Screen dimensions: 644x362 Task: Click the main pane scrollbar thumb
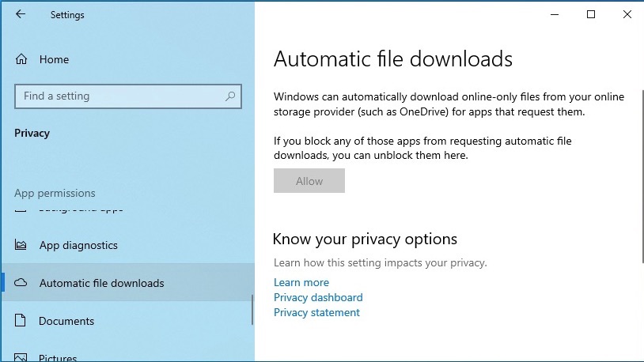642,176
